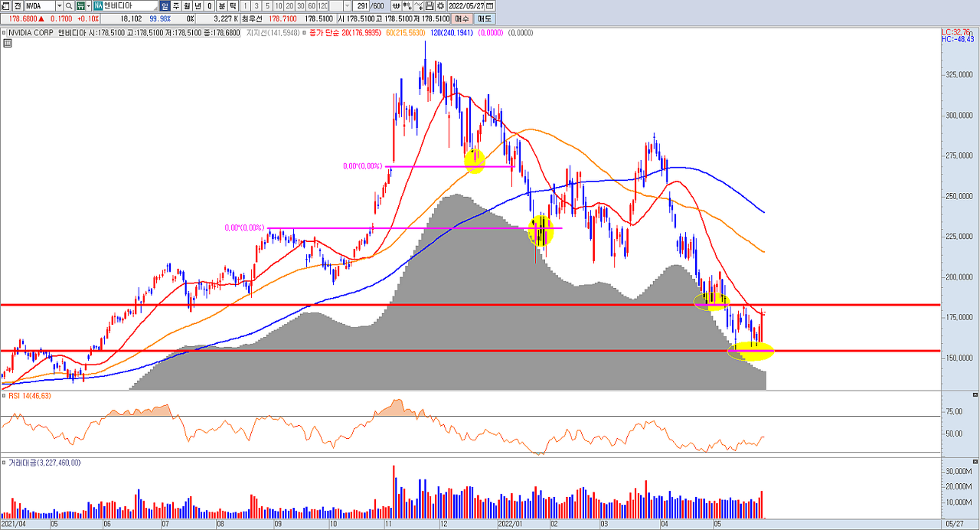
Task: Click the chart window pin icon
Action: (5, 5)
